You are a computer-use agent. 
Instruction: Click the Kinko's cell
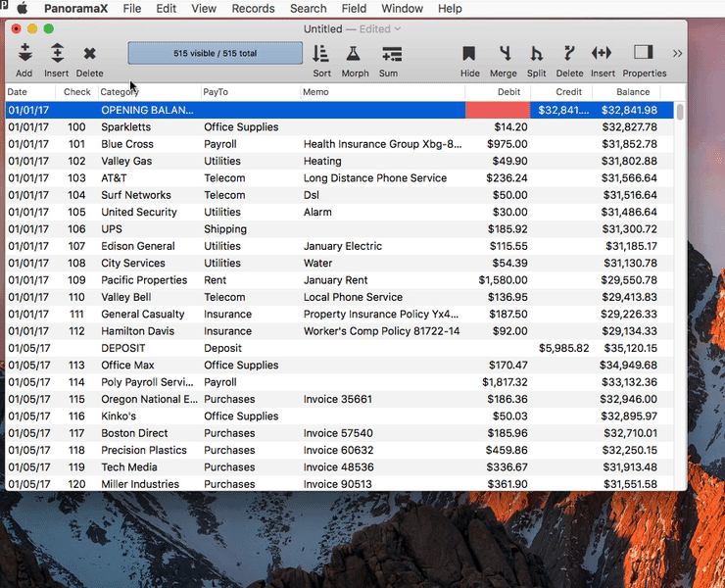pyautogui.click(x=150, y=416)
